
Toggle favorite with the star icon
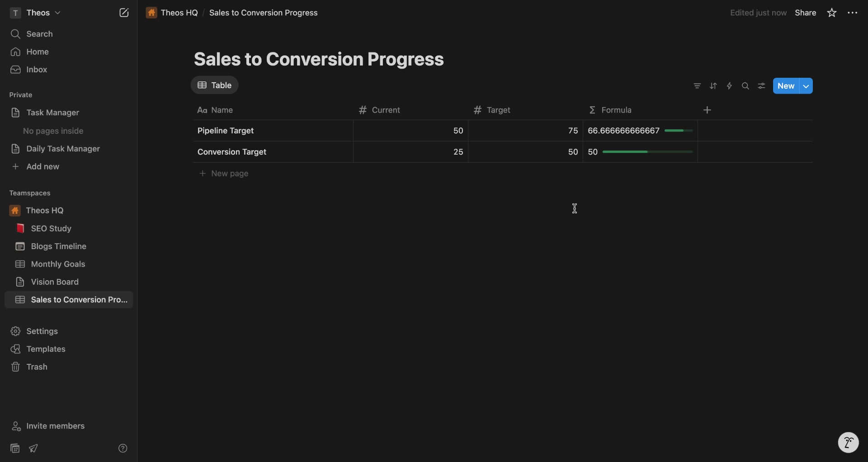click(x=832, y=13)
